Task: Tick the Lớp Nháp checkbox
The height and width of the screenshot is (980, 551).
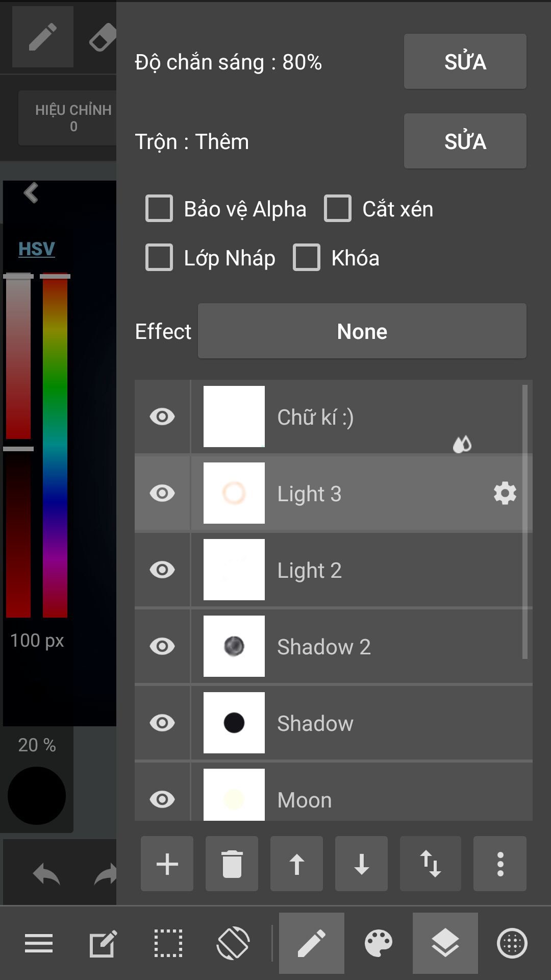Action: coord(159,257)
